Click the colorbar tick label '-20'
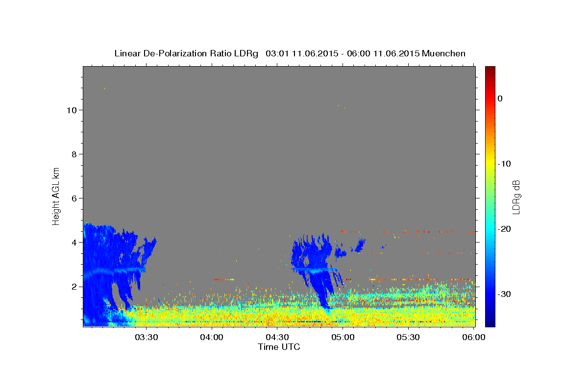Viewport: 588px width, 392px height. 505,229
